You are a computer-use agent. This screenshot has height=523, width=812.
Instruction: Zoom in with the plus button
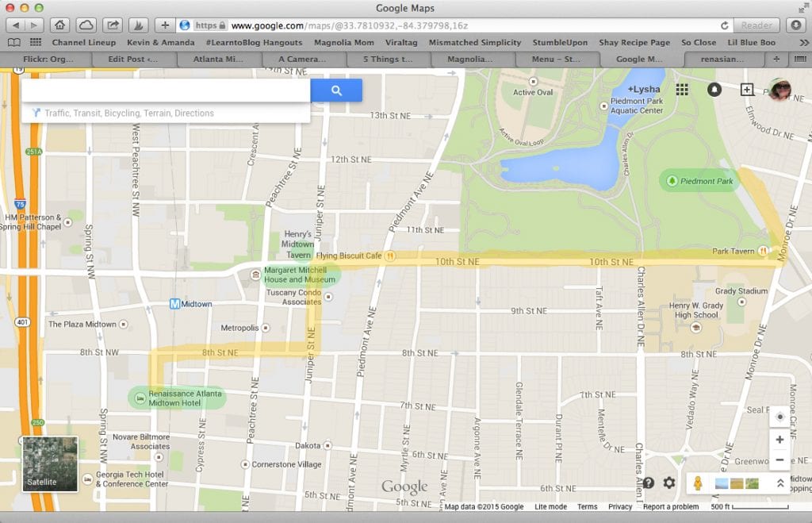(x=779, y=440)
